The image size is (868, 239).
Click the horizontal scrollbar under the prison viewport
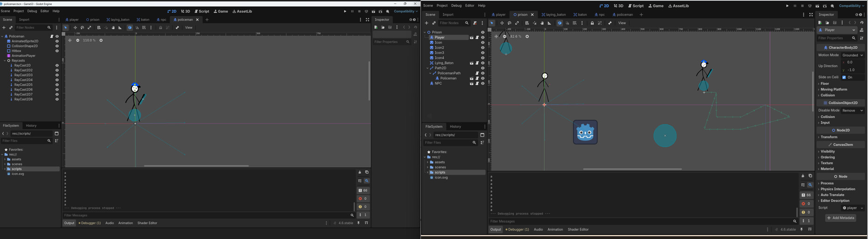pos(632,169)
